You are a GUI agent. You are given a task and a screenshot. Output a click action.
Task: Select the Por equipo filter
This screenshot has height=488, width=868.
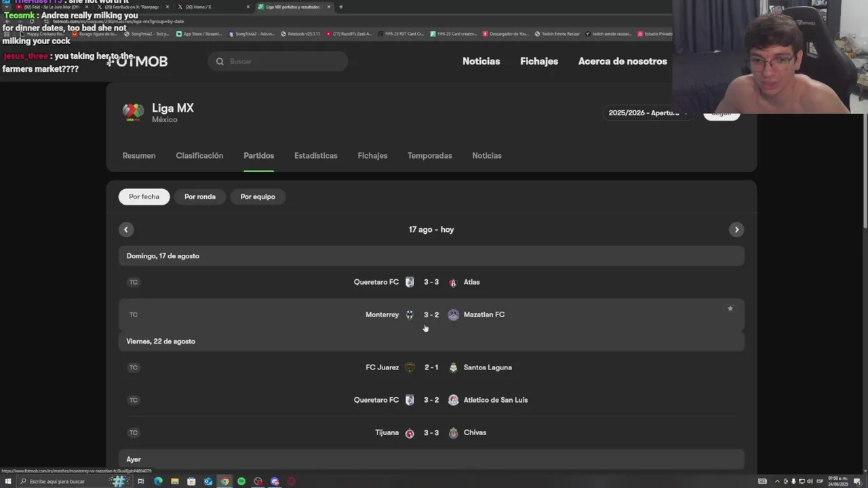258,197
